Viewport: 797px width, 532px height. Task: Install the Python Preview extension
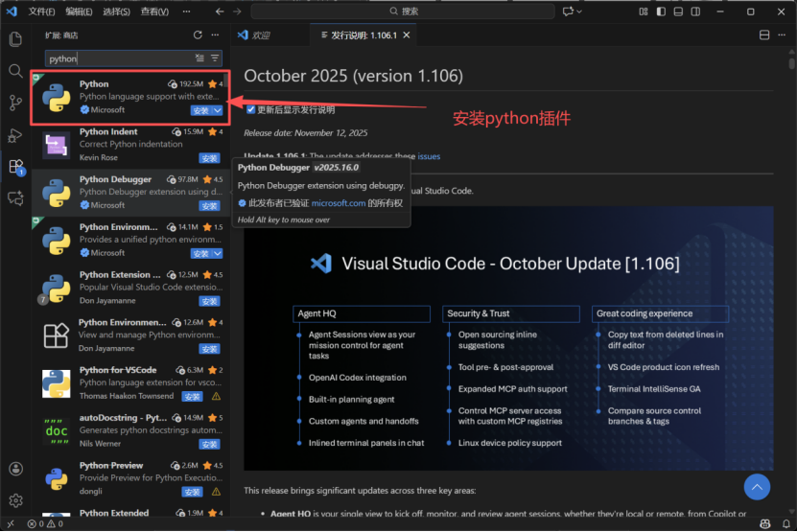(192, 492)
